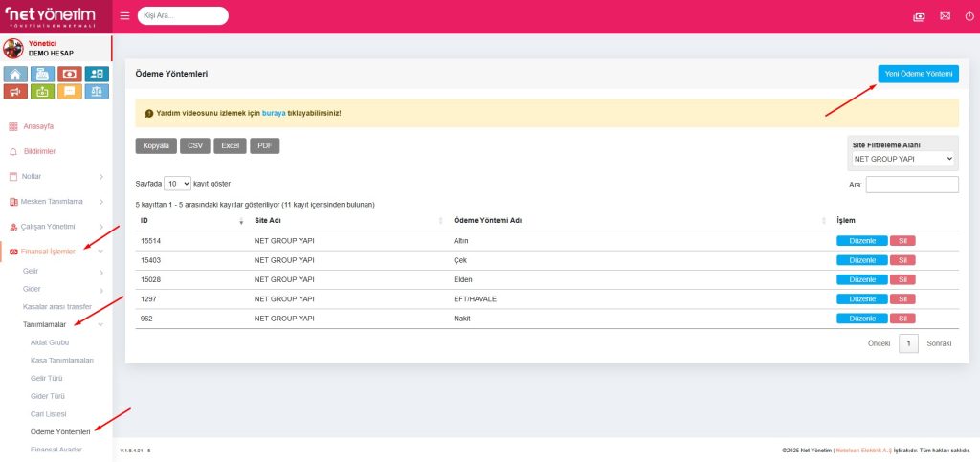This screenshot has height=462, width=980.
Task: Click the Yeni Ödeme Yöntemi button
Action: [x=918, y=74]
